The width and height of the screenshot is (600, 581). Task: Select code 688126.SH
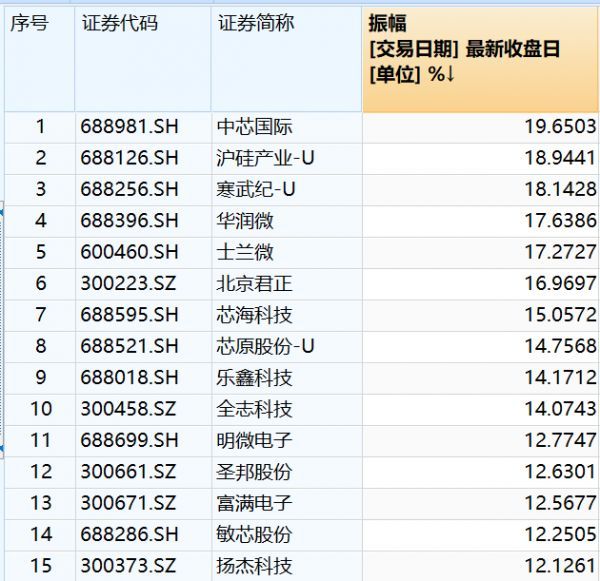129,158
